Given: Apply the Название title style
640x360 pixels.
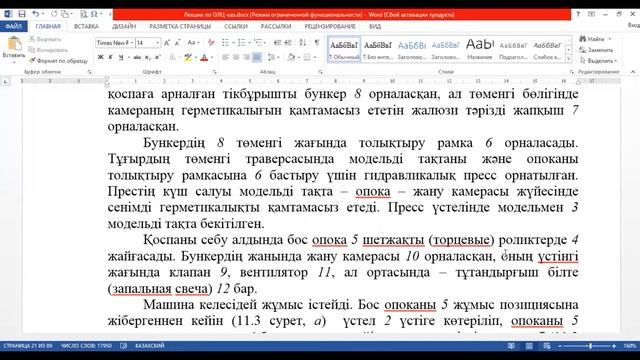Looking at the screenshot, I should click(x=480, y=49).
